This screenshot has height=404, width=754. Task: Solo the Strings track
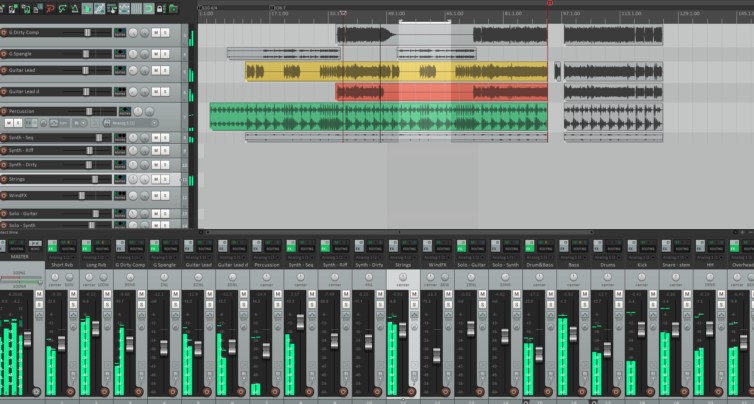[x=165, y=179]
